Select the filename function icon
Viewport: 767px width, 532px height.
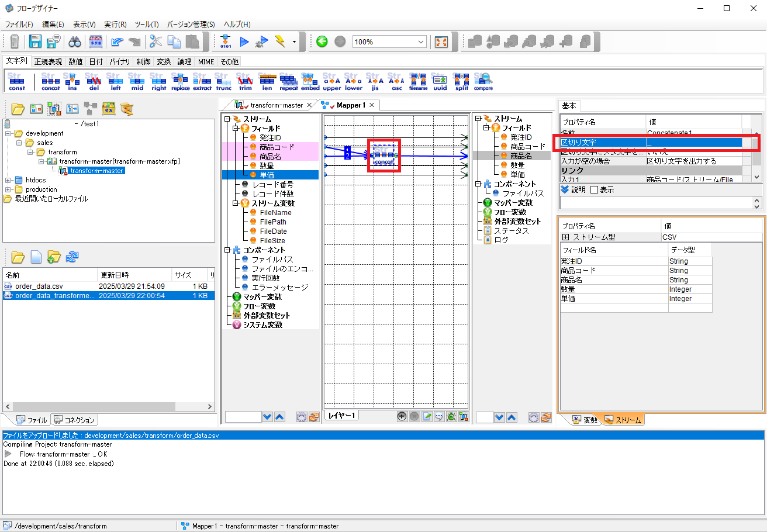[x=418, y=81]
